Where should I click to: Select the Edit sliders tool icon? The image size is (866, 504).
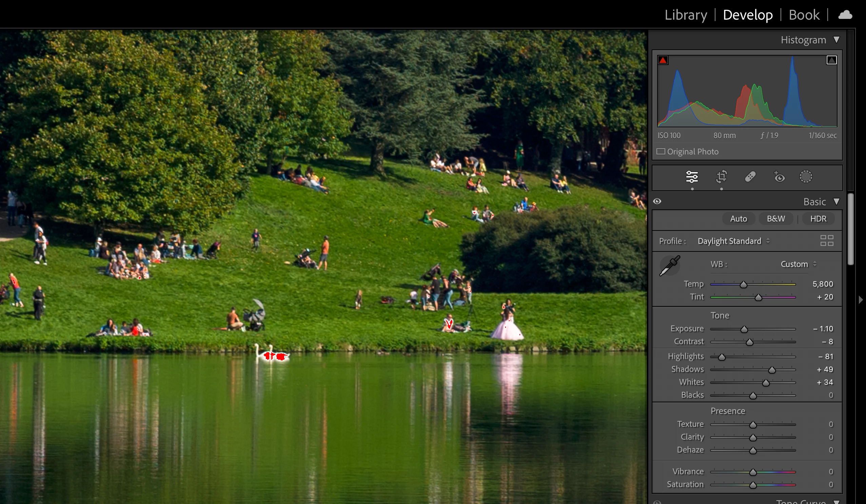[x=692, y=177]
